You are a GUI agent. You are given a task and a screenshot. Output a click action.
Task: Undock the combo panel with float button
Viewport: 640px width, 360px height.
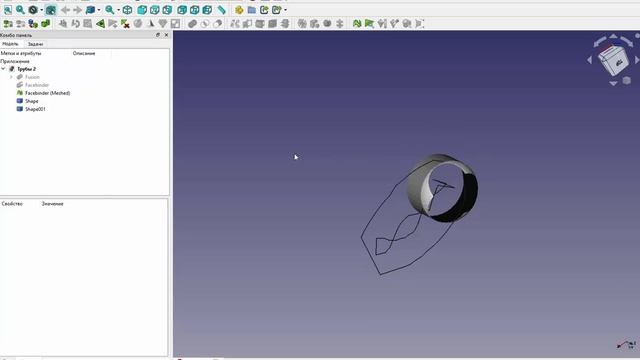(x=158, y=35)
